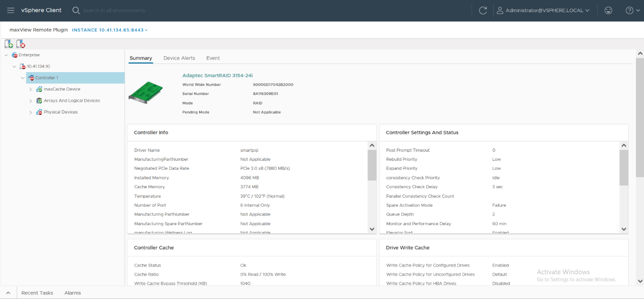Click the Controller Info scrollbar thumb
This screenshot has height=299, width=644.
(372, 165)
